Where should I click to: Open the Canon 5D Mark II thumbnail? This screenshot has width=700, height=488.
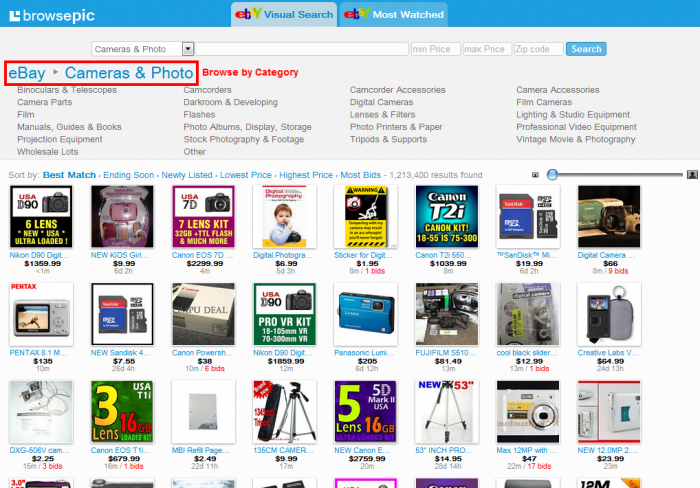pos(366,412)
